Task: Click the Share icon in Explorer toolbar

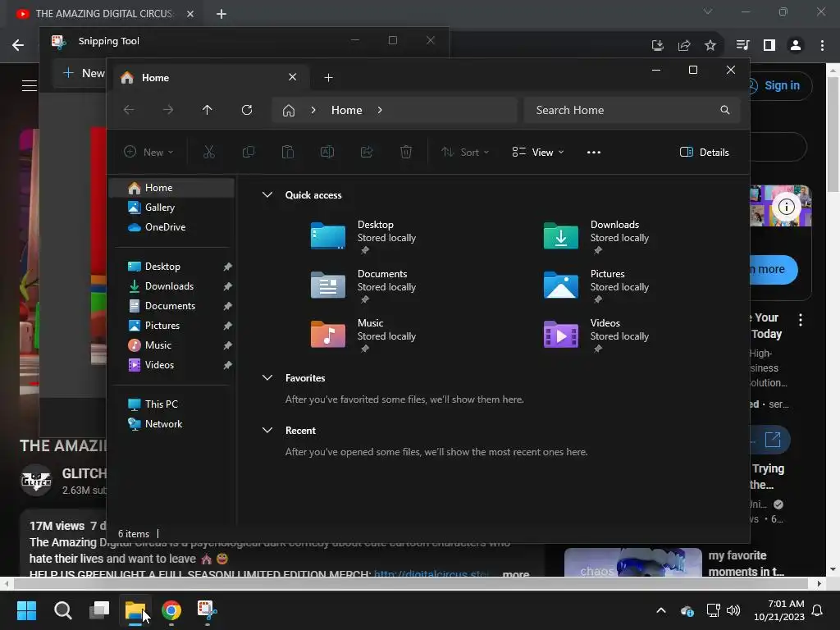Action: click(367, 152)
